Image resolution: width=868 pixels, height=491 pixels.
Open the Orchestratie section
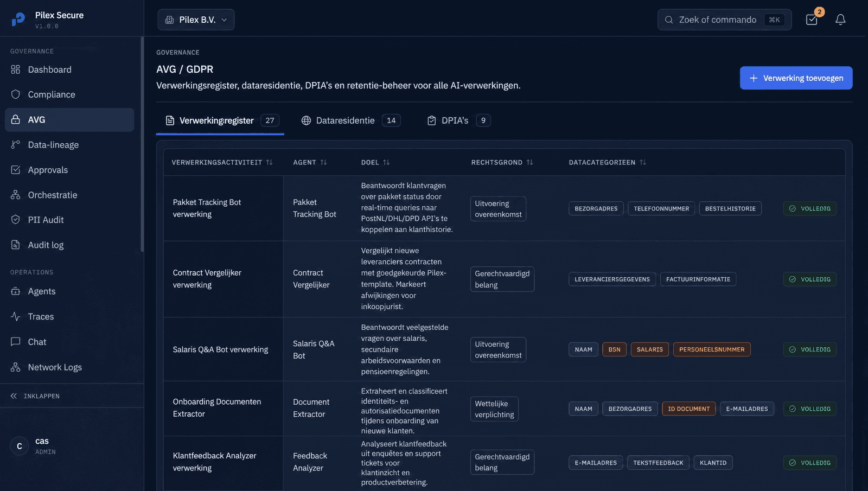pyautogui.click(x=69, y=195)
